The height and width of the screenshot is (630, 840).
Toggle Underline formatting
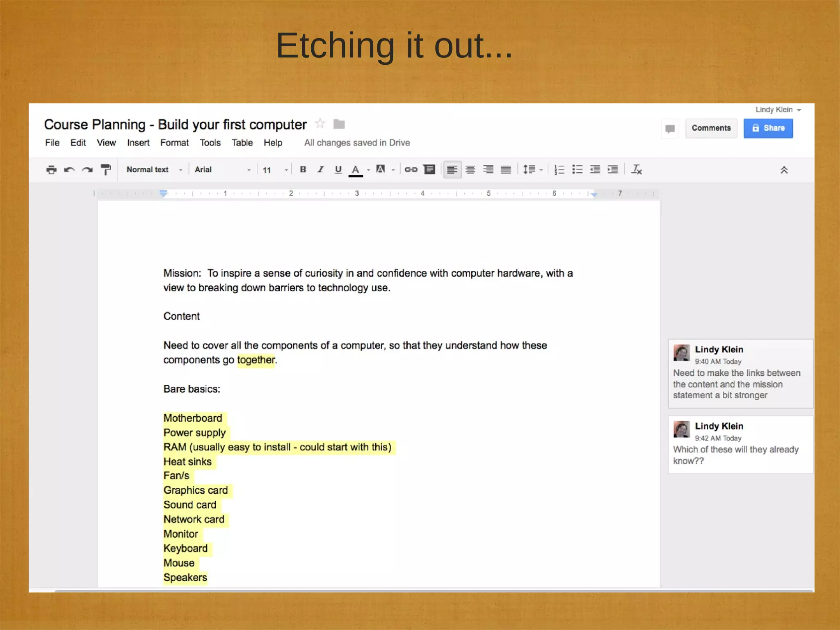(338, 170)
